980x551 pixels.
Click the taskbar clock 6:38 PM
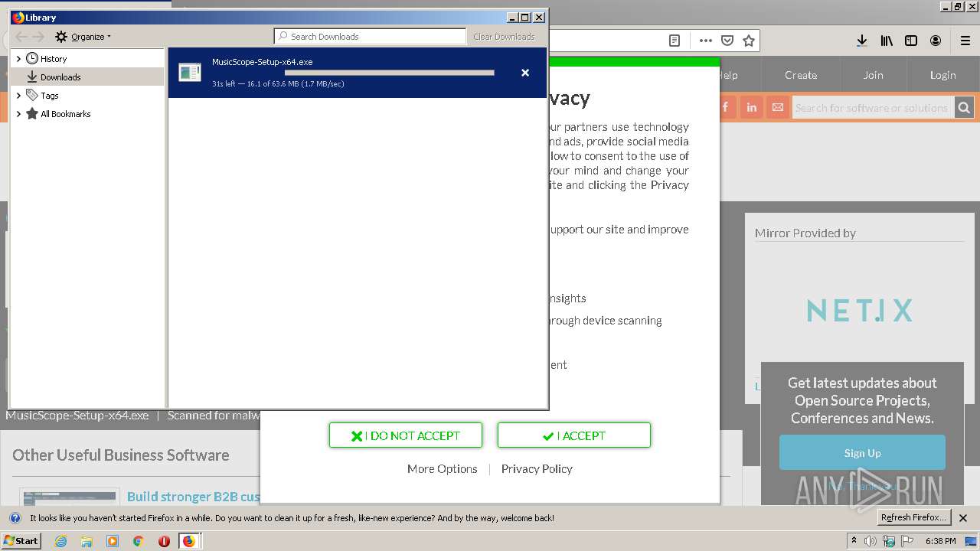click(x=940, y=541)
